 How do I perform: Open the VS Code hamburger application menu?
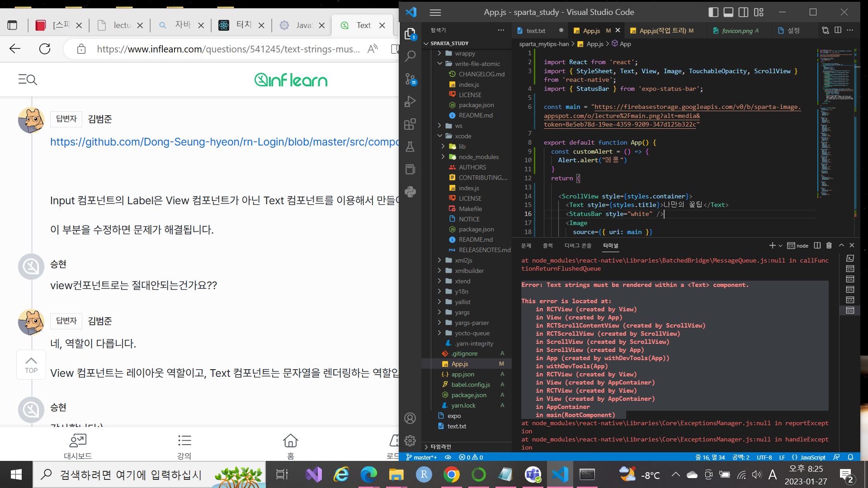(x=435, y=12)
